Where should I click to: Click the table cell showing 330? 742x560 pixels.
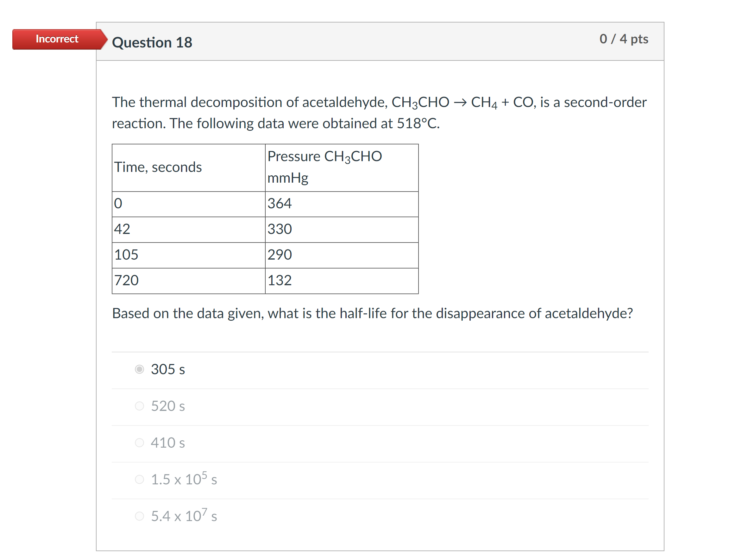279,229
